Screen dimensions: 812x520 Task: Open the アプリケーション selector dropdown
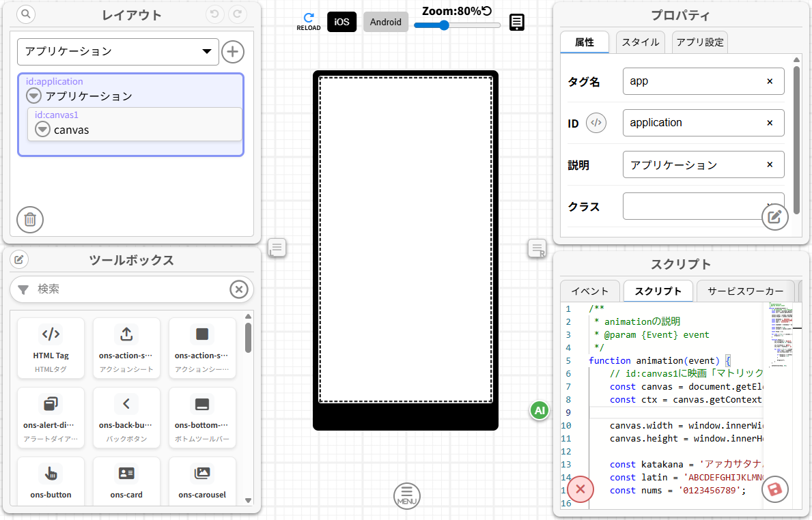[x=117, y=51]
